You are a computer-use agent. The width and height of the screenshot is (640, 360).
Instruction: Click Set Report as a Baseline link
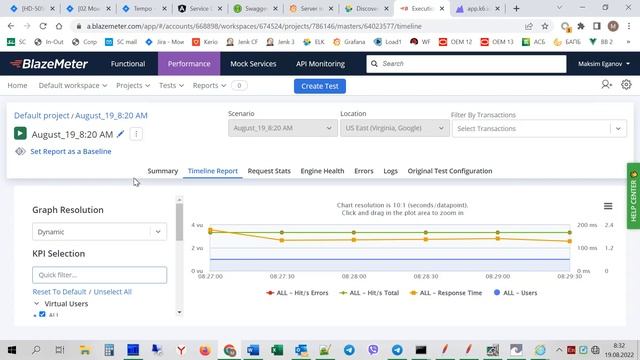[71, 151]
